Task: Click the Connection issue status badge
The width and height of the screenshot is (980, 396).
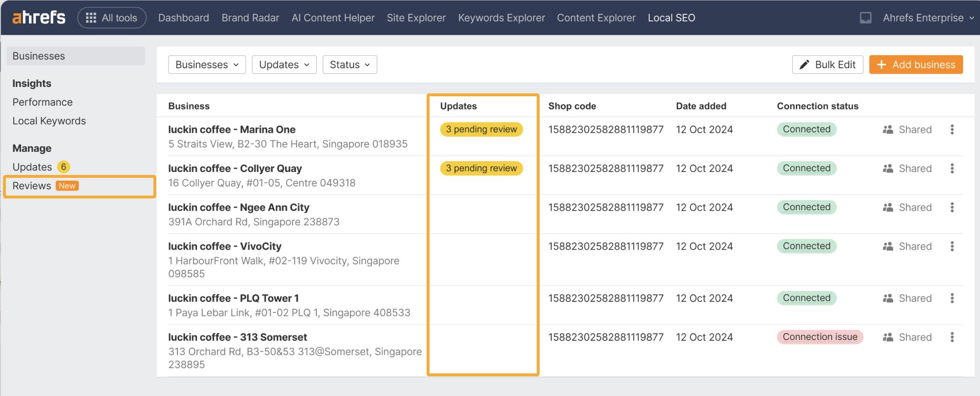Action: pos(820,337)
